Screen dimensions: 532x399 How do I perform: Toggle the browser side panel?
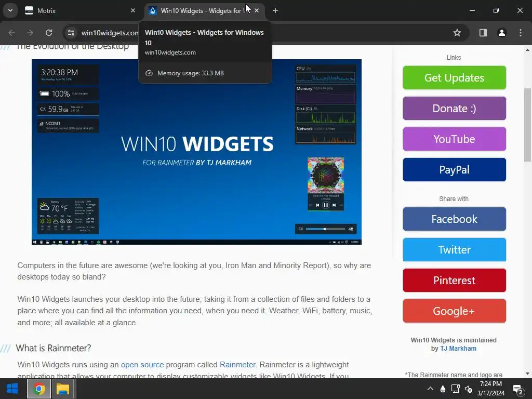483,33
